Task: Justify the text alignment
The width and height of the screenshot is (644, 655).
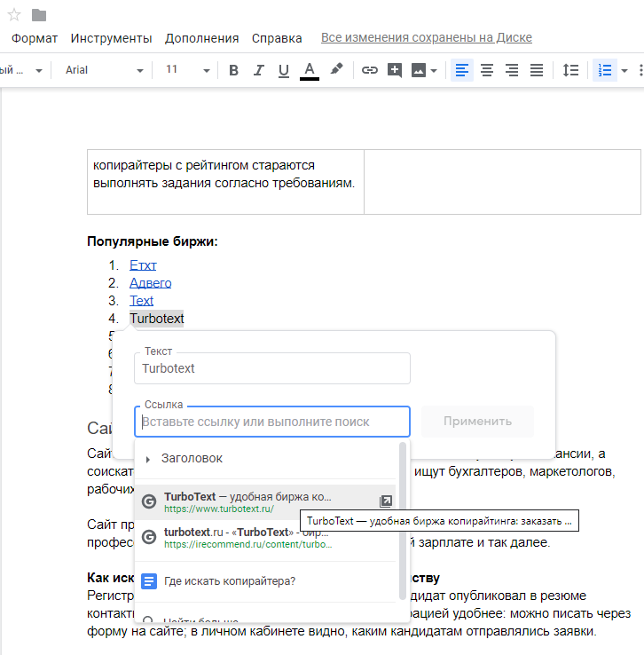Action: click(537, 70)
